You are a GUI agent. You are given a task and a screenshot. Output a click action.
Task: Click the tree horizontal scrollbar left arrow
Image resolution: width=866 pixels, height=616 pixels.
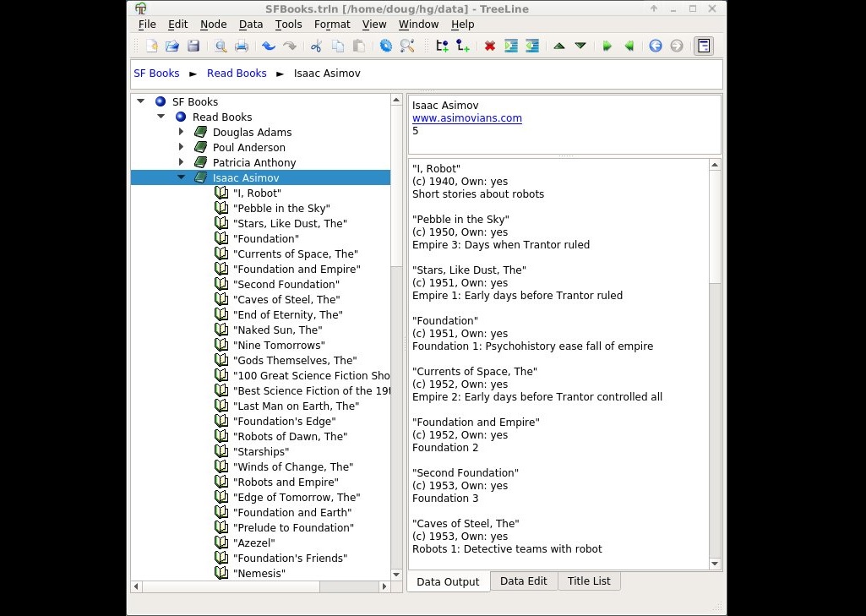point(136,586)
